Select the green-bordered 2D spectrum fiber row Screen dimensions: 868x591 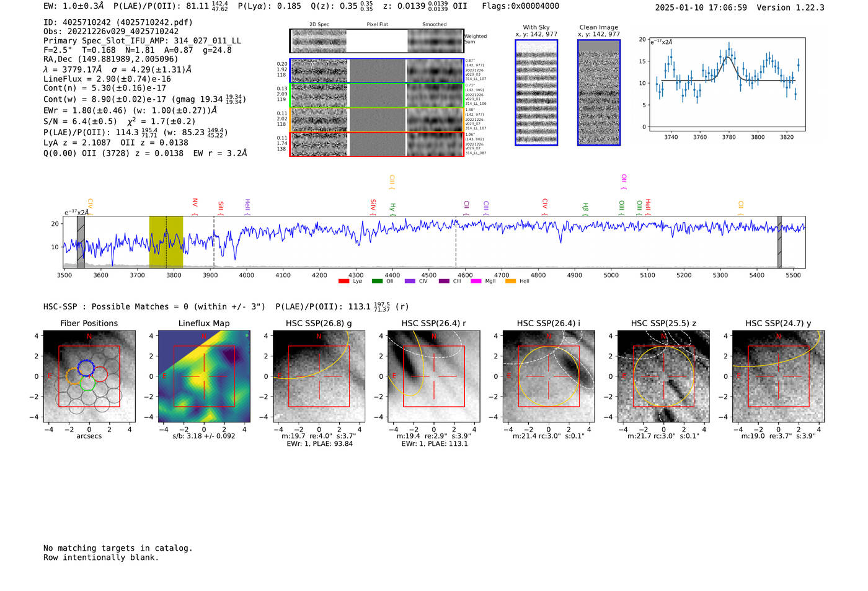(377, 96)
